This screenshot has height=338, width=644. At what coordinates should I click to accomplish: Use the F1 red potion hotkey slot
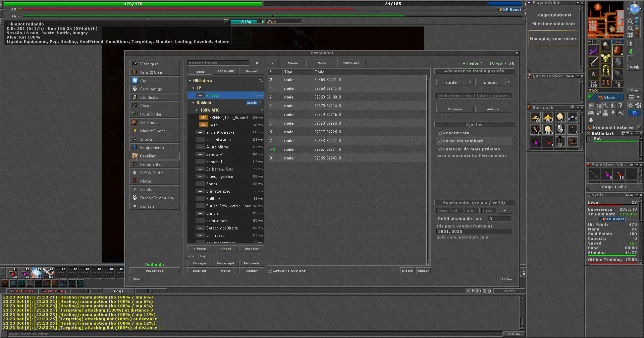pyautogui.click(x=13, y=273)
